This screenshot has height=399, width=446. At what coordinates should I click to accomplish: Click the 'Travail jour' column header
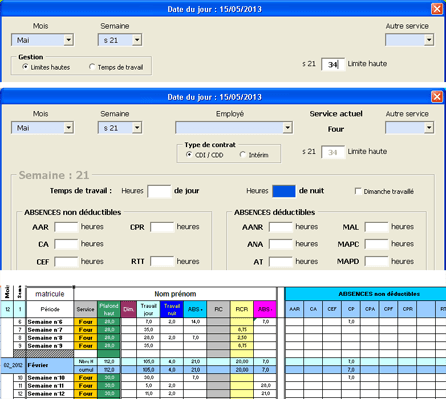pos(148,309)
